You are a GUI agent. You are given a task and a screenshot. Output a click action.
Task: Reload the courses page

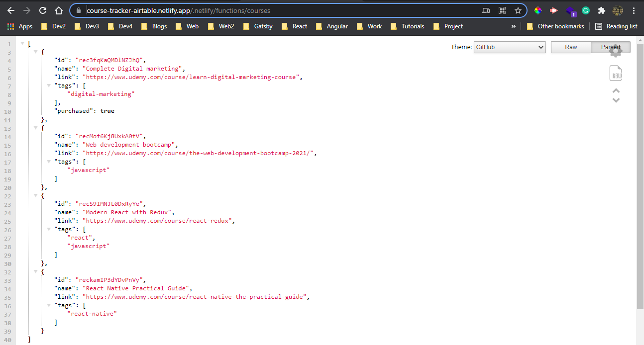(x=43, y=10)
